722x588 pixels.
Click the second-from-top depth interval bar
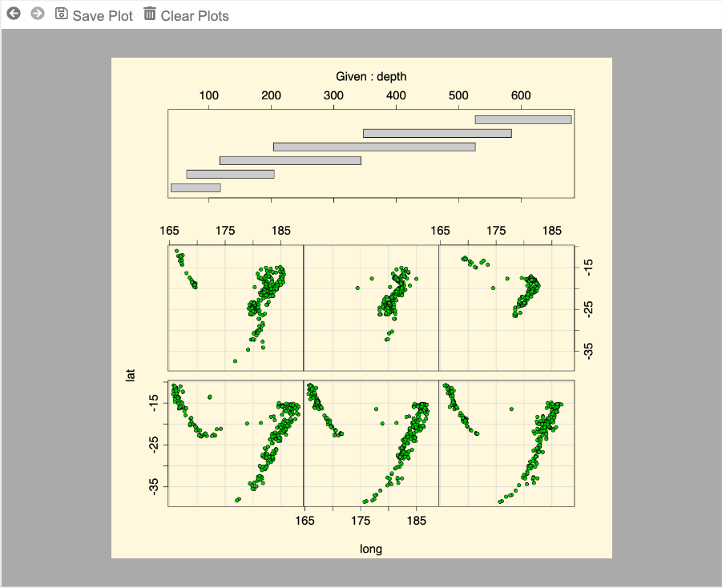point(437,133)
